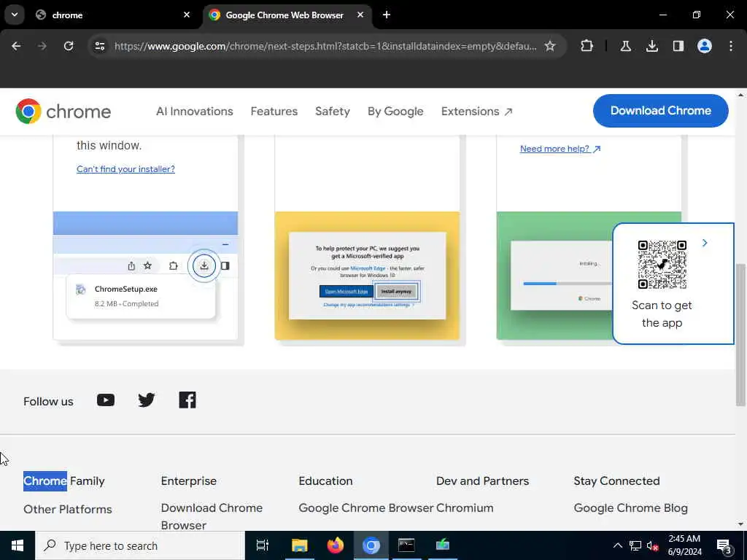
Task: Click the Chrome logo on the page header
Action: pyautogui.click(x=63, y=112)
